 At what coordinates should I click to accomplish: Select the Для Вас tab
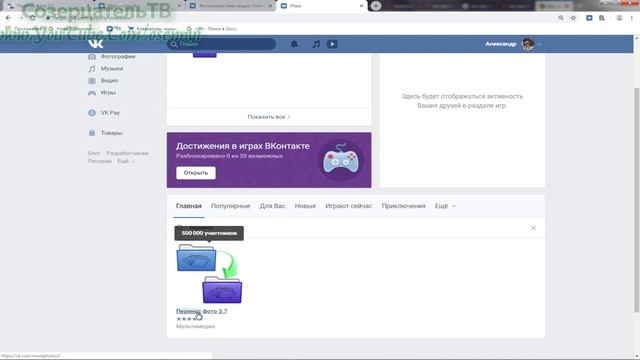tap(272, 206)
